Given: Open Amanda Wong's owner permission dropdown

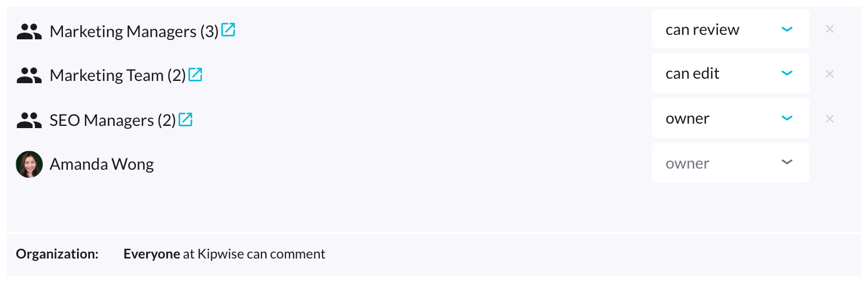Looking at the screenshot, I should click(730, 163).
